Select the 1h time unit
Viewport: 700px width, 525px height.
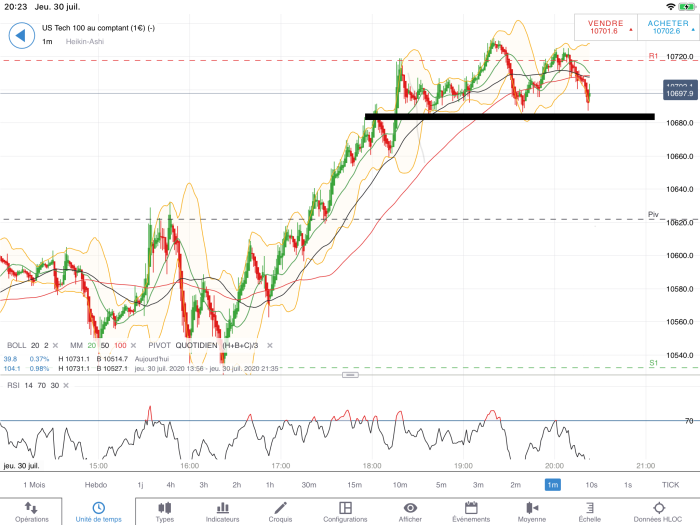270,485
